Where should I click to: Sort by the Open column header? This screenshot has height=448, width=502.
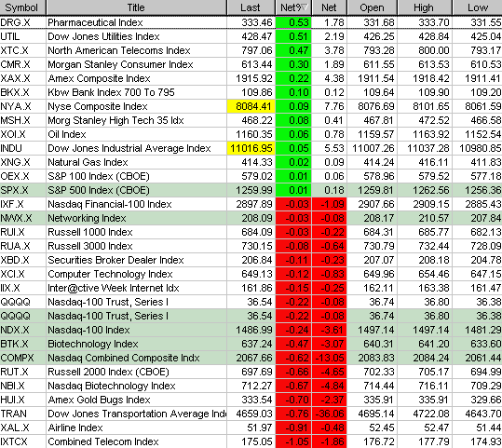(372, 7)
